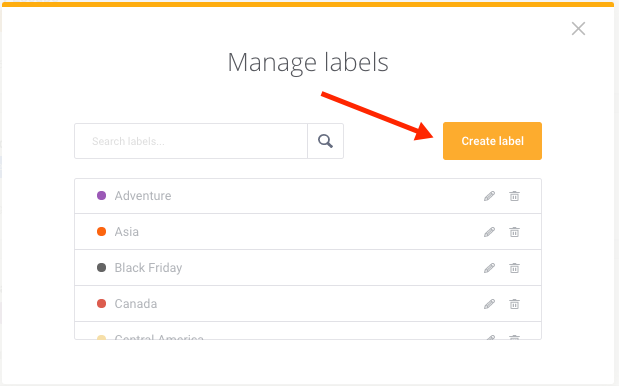Click the orange Asia color dot
This screenshot has height=386, width=619.
point(101,231)
